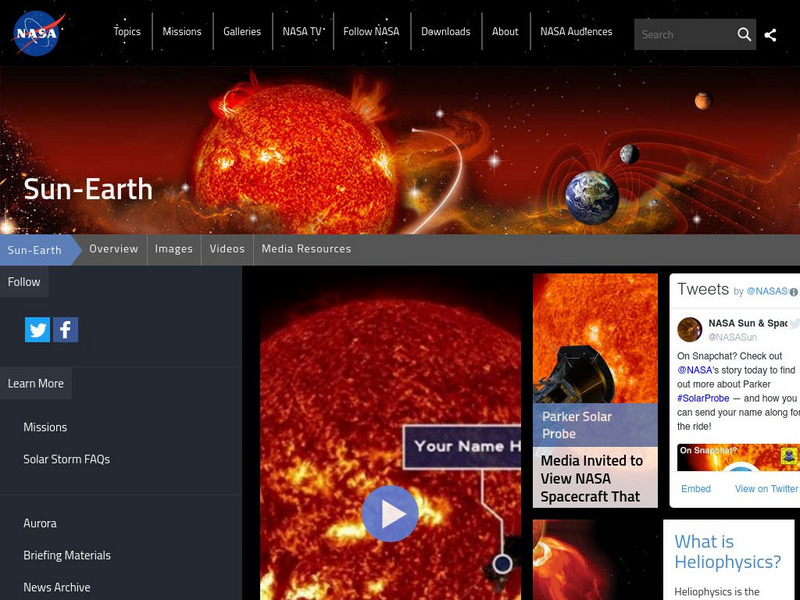Screen dimensions: 800x600
Task: Open the Aurora link
Action: tap(40, 523)
